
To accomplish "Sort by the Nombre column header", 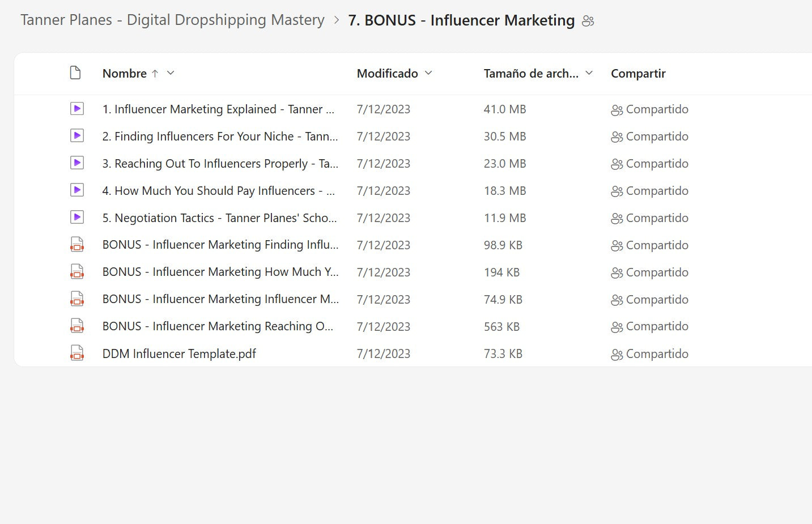I will click(124, 74).
